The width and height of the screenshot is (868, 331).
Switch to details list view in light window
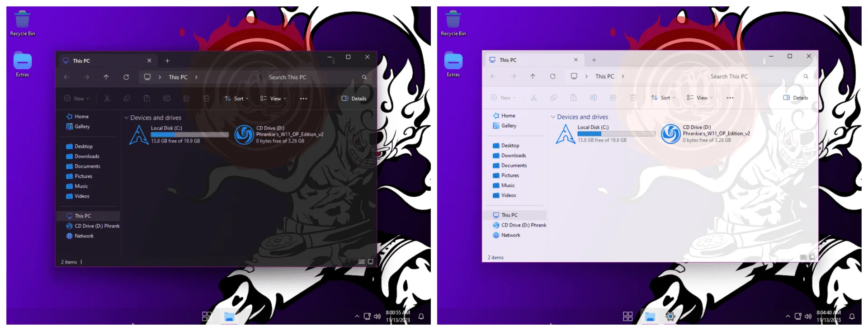pyautogui.click(x=803, y=257)
